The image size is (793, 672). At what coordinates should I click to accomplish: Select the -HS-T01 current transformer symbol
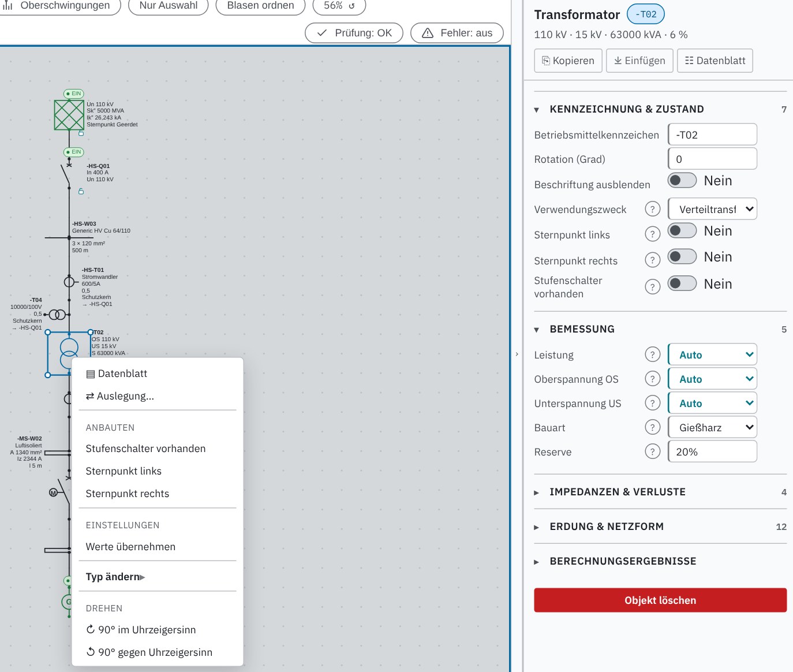[x=69, y=282]
